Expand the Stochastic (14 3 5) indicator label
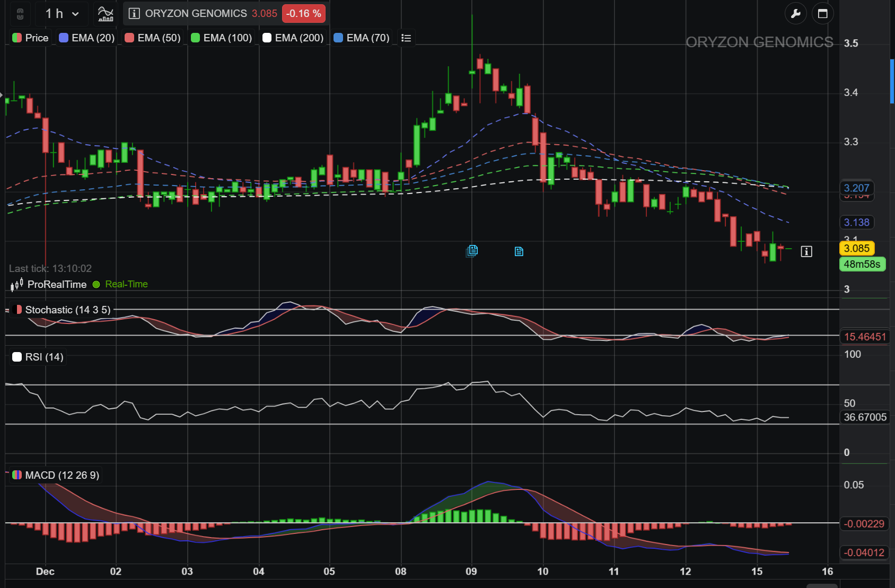 coord(62,310)
